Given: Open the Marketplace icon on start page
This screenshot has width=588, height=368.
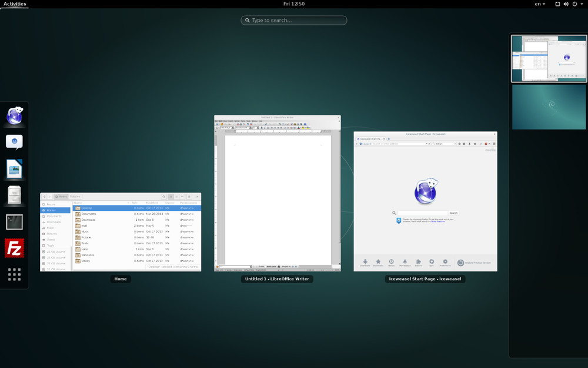Looking at the screenshot, I should pos(405,261).
